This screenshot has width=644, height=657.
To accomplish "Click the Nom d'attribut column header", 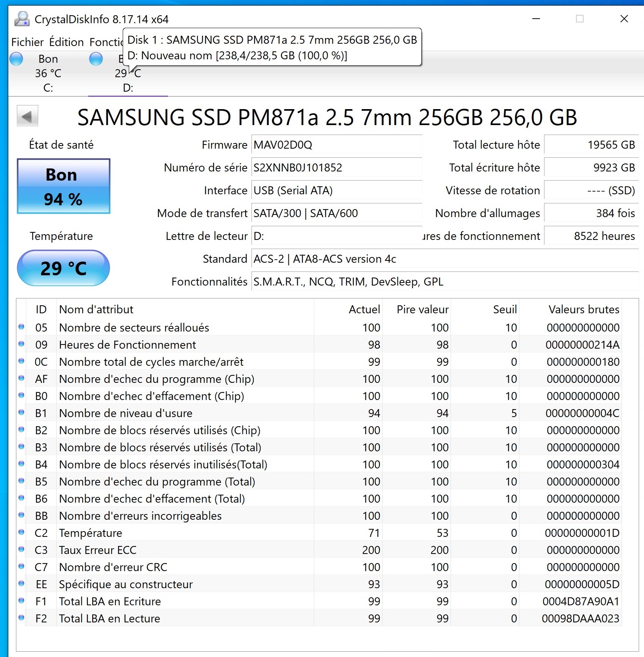I will [96, 309].
